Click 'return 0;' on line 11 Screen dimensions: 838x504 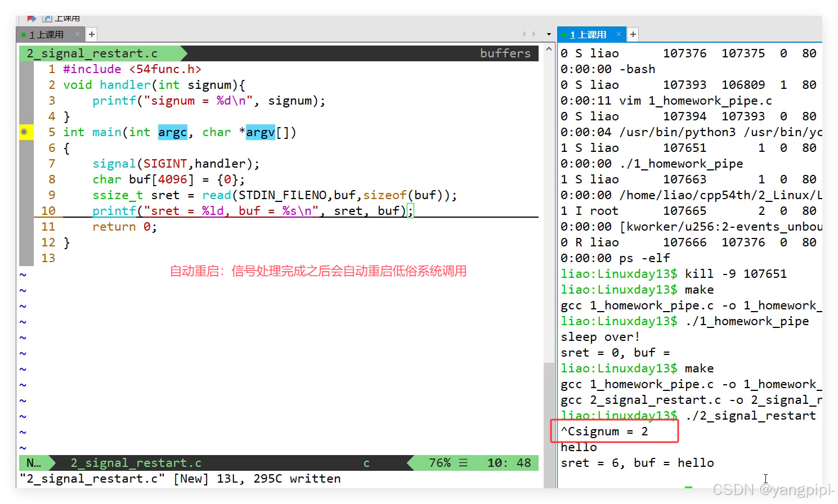pos(124,227)
